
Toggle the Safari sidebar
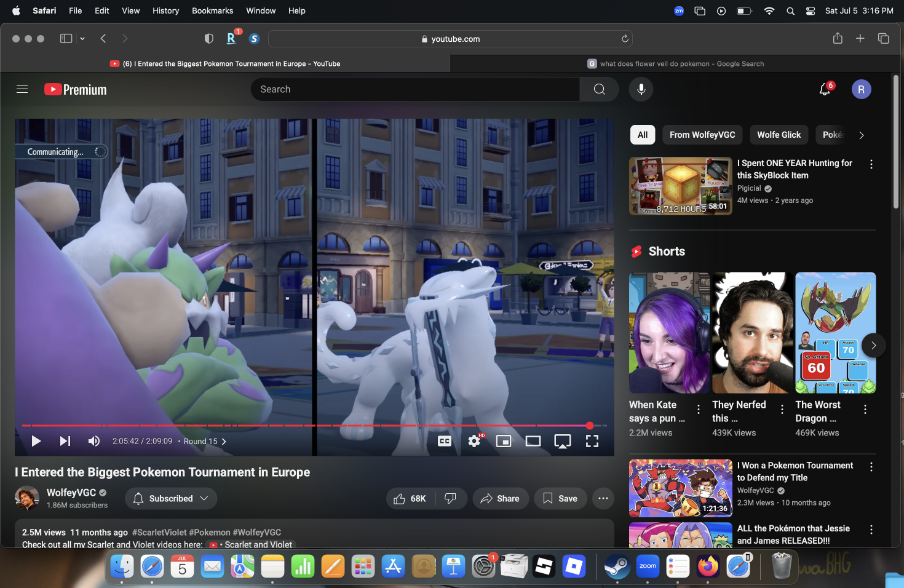point(66,39)
